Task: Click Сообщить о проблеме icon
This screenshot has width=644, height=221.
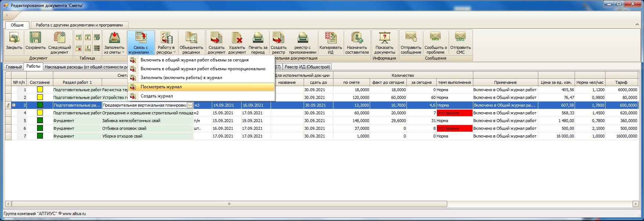Action: 435,38
